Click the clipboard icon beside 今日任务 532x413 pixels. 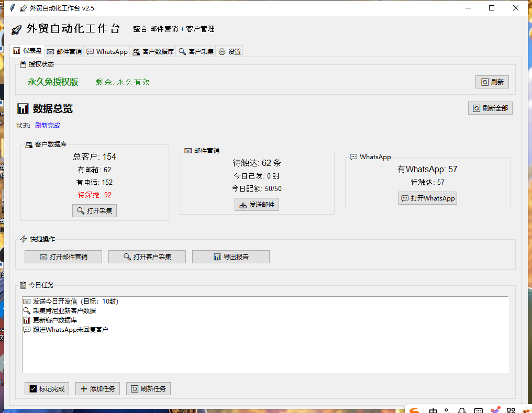coord(23,285)
